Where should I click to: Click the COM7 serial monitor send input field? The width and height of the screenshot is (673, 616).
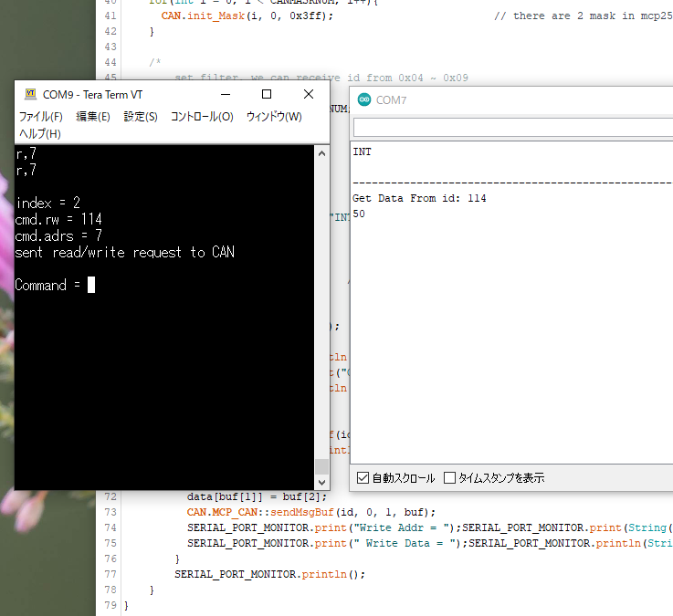[513, 128]
